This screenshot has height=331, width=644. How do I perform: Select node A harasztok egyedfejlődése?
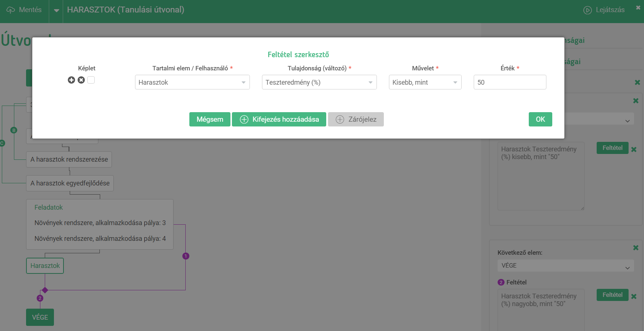(70, 183)
